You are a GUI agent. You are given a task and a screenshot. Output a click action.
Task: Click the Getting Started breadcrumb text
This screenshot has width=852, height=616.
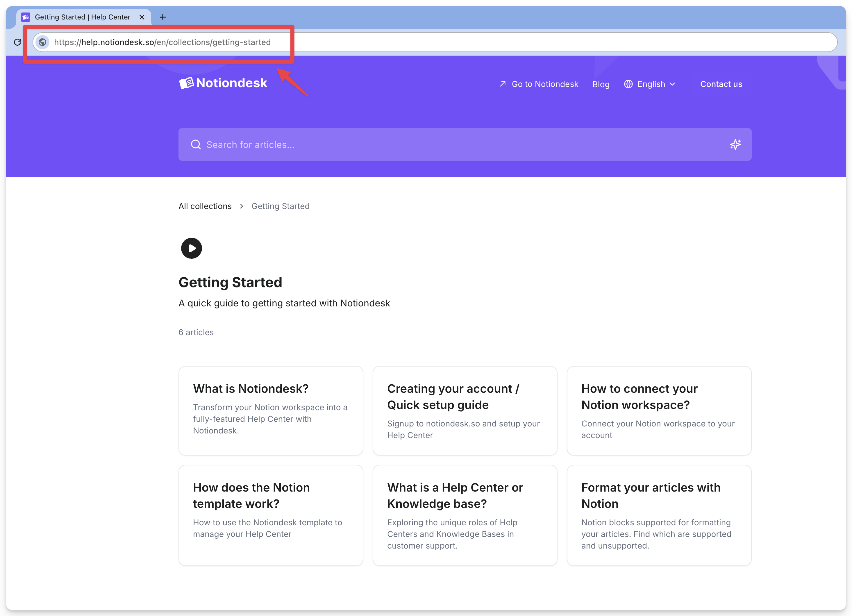click(281, 206)
